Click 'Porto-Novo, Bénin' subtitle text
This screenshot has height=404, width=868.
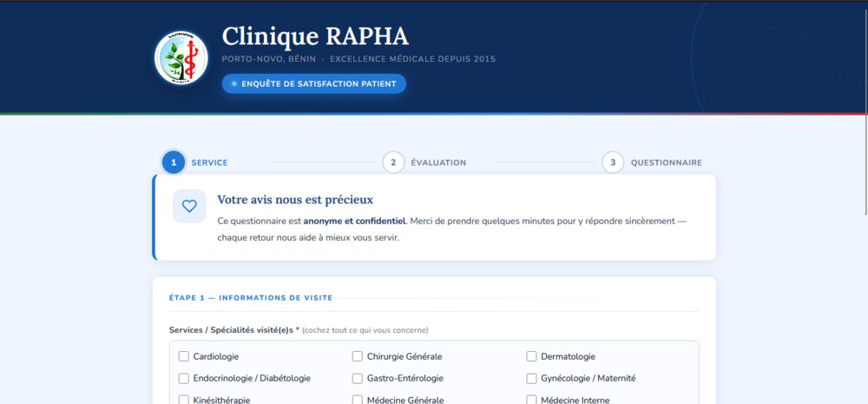point(269,59)
